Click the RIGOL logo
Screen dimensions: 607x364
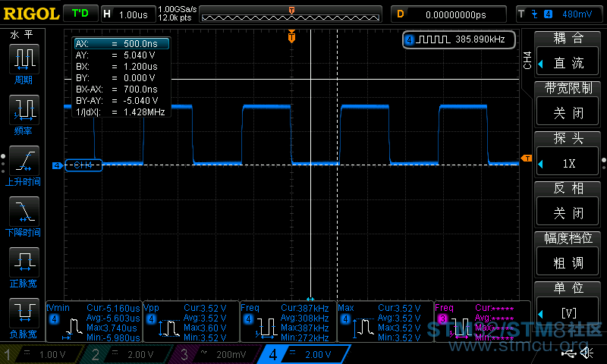31,14
